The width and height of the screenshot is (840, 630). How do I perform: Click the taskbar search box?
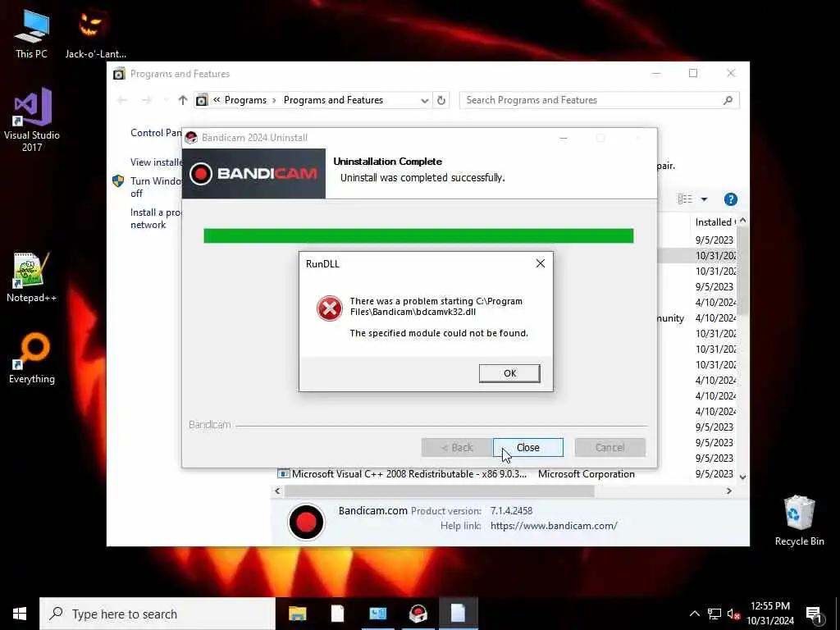coord(157,614)
